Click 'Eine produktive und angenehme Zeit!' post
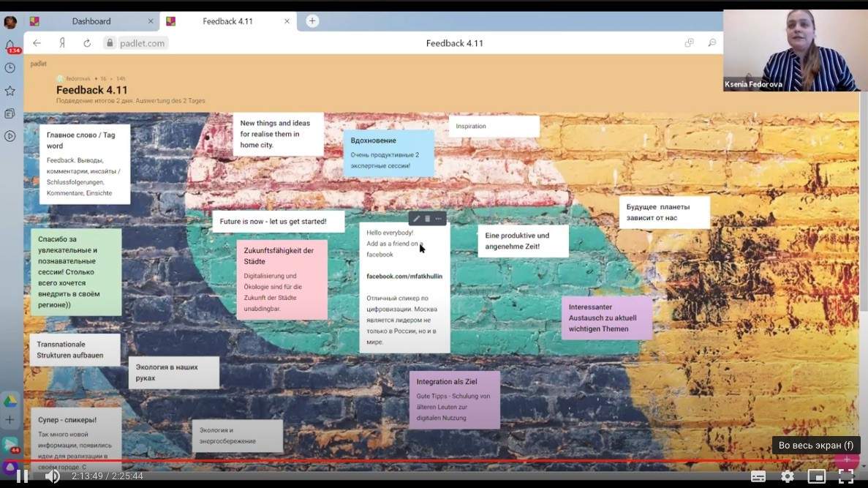This screenshot has height=488, width=868. tap(523, 241)
